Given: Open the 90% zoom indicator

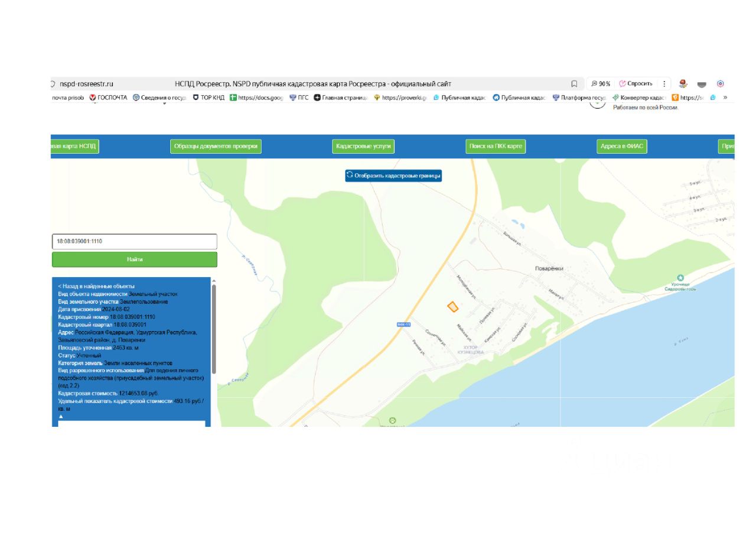Looking at the screenshot, I should point(601,84).
